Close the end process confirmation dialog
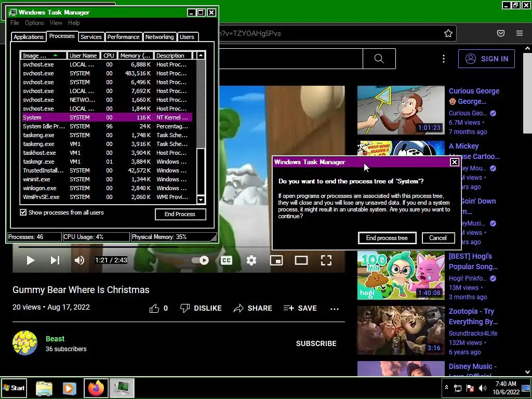 [454, 162]
